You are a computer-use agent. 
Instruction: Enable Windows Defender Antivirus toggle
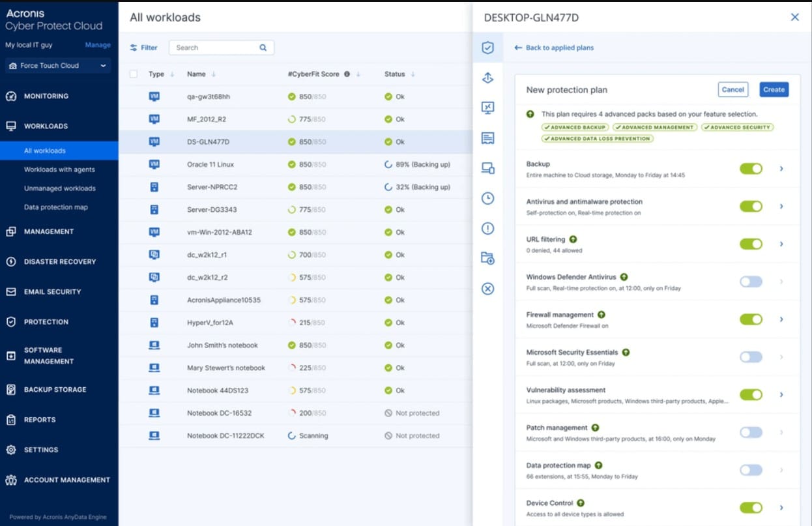751,282
